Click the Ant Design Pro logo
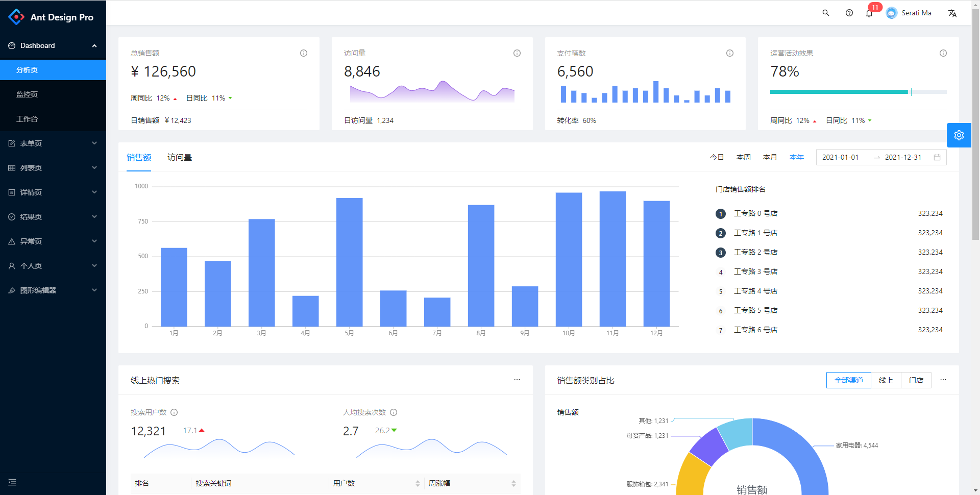 click(x=16, y=17)
